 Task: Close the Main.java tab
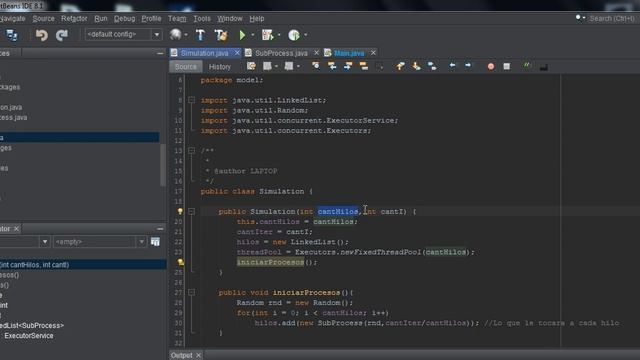click(x=373, y=53)
